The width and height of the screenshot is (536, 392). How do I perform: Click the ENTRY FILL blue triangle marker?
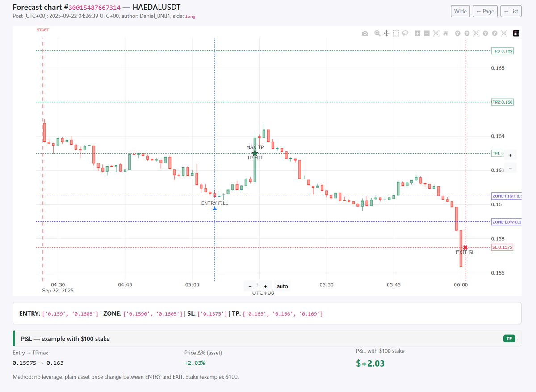215,209
